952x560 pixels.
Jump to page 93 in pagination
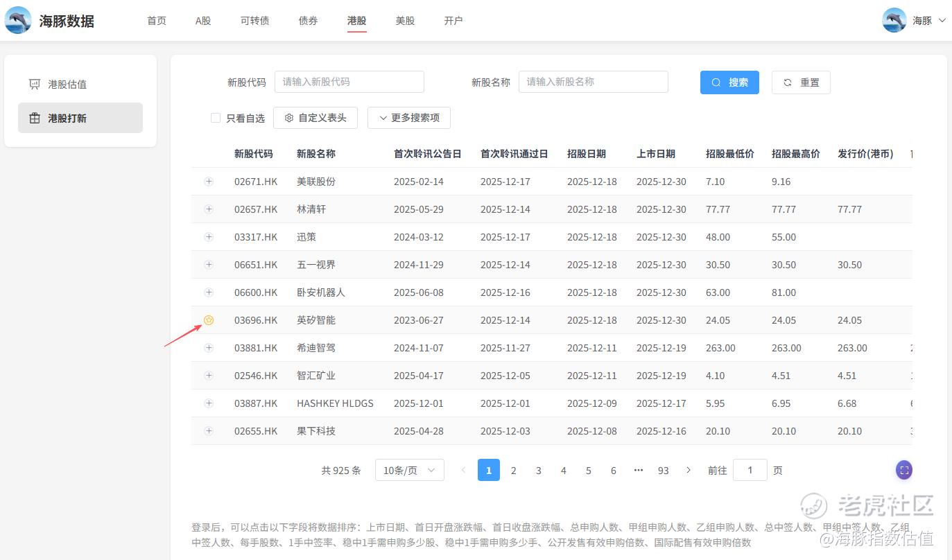click(x=663, y=470)
